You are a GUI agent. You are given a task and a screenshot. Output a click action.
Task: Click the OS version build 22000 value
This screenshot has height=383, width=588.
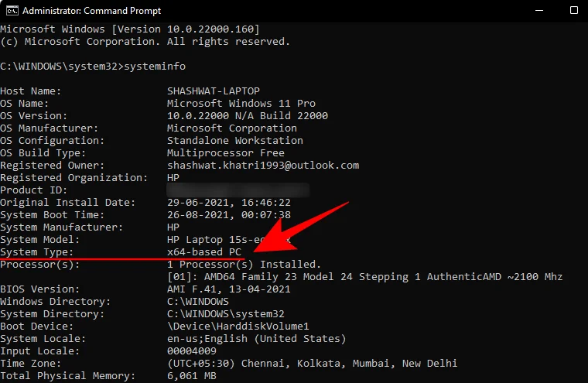click(x=248, y=116)
